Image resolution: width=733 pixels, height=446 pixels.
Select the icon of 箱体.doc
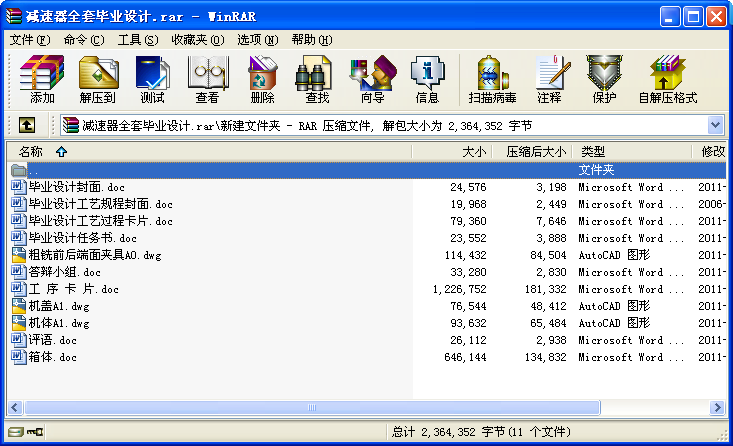click(19, 357)
